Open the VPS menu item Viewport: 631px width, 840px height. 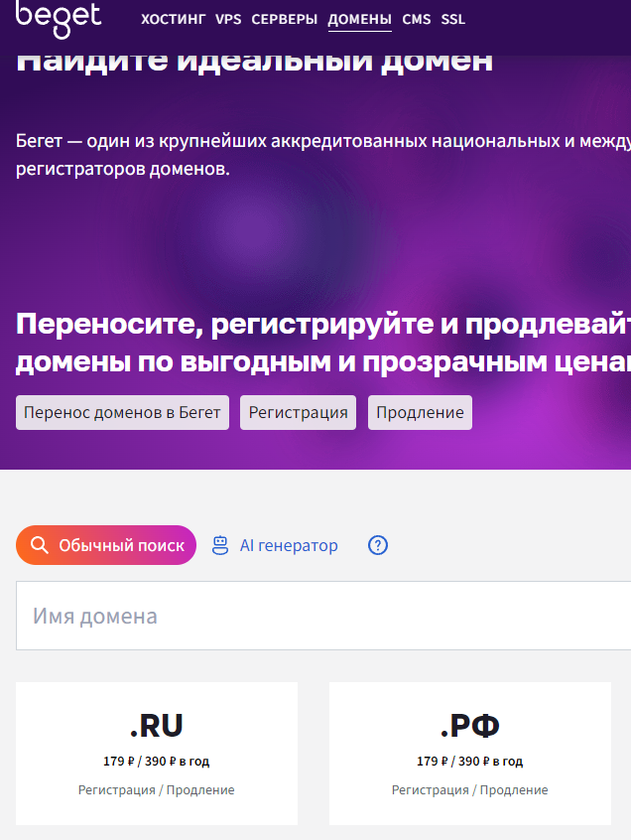[228, 19]
